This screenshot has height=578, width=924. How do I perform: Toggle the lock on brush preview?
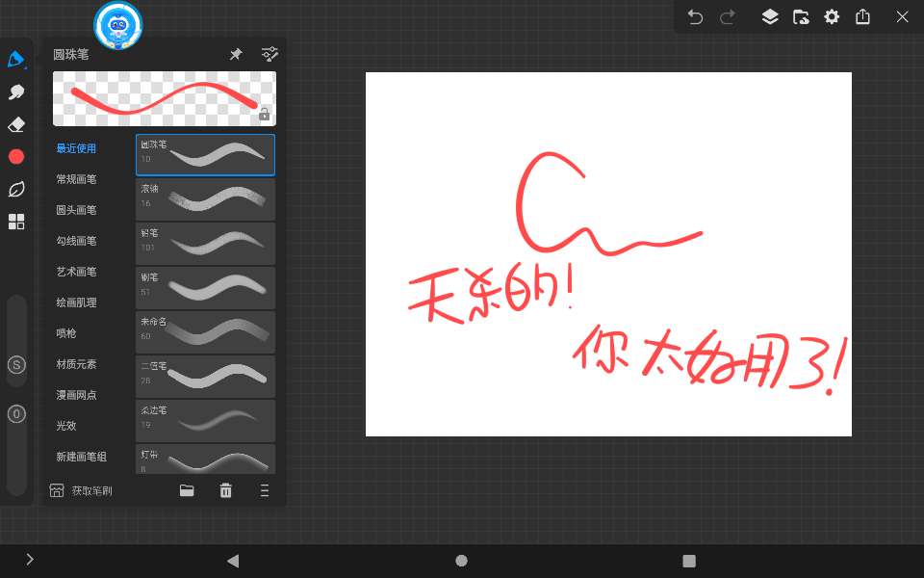265,115
